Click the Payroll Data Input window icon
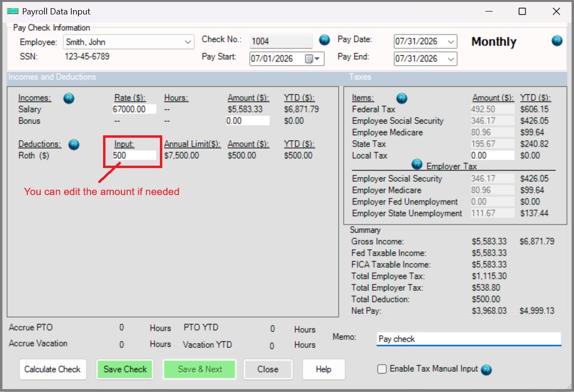This screenshot has width=574, height=392. coord(13,12)
